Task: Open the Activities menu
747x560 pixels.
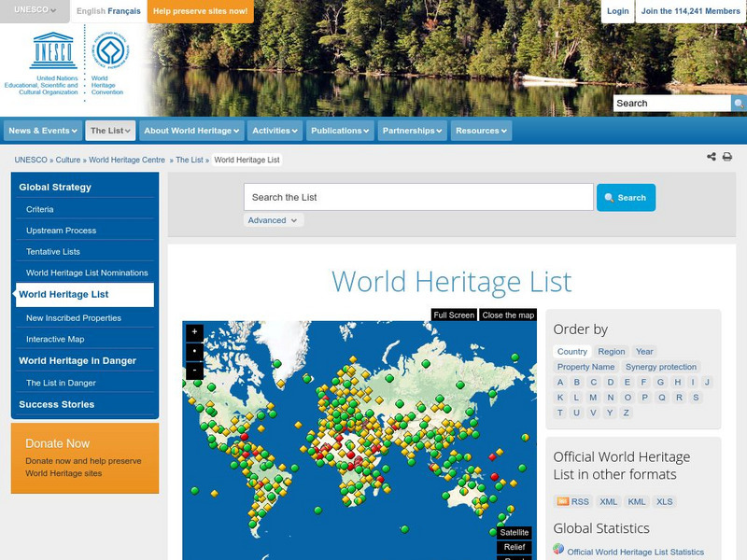Action: [x=275, y=131]
